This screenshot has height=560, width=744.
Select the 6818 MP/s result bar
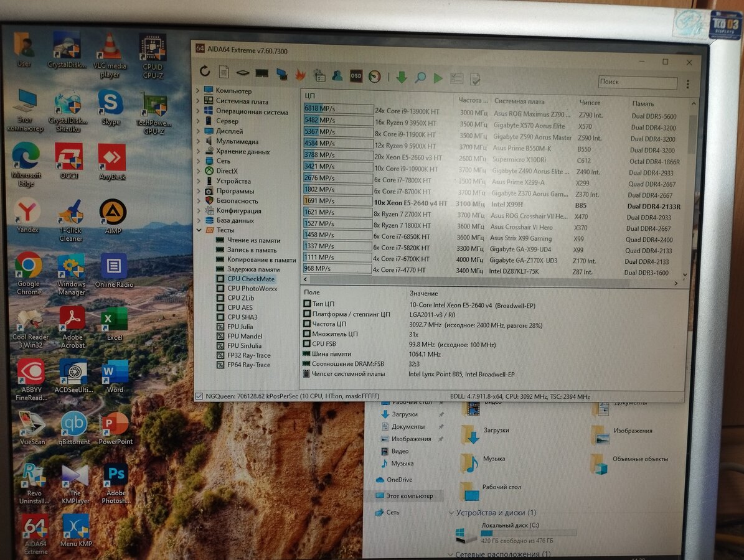[338, 109]
